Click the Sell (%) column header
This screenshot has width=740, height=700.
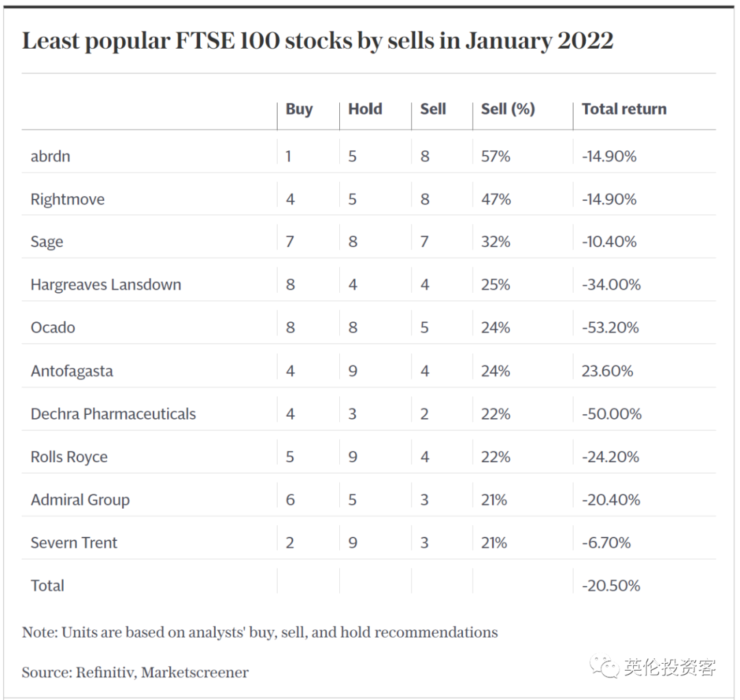[x=507, y=109]
